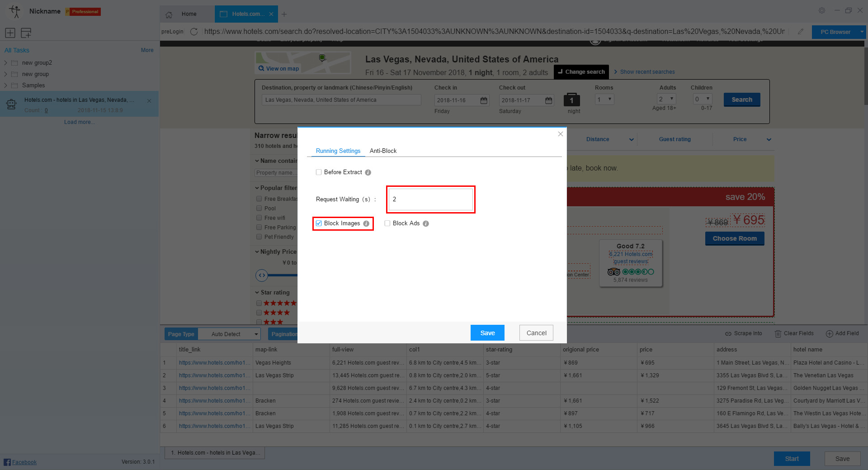Expand the new group2 folder

click(x=6, y=63)
